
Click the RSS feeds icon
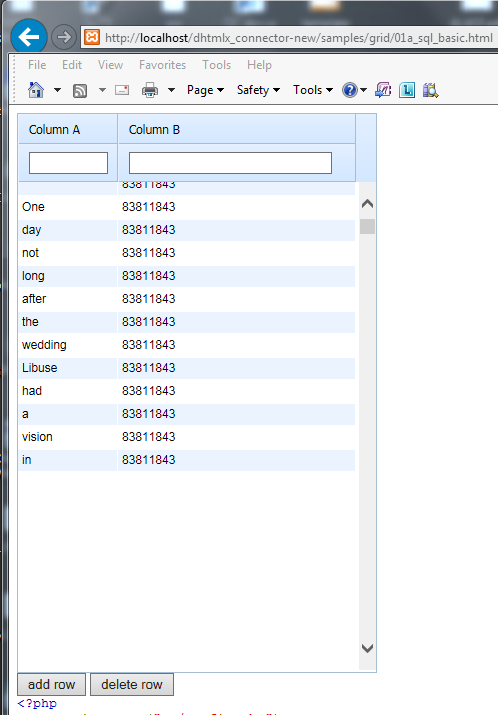[80, 90]
